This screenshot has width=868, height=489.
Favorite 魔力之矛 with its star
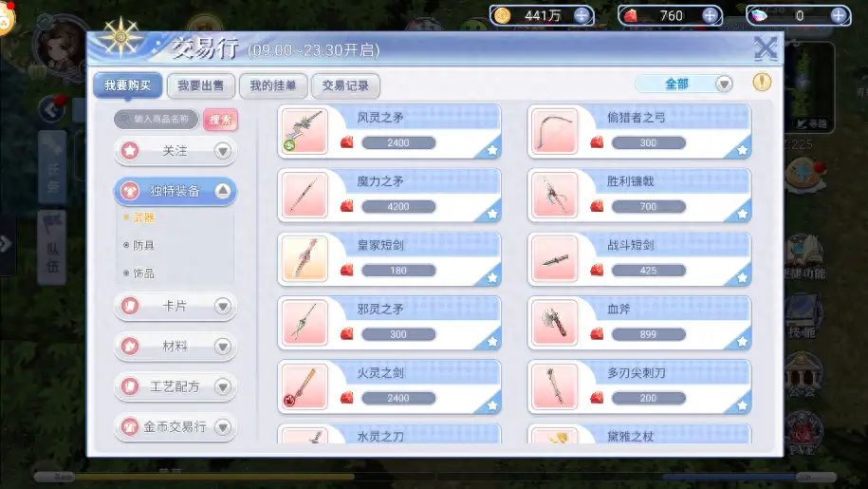pos(492,214)
